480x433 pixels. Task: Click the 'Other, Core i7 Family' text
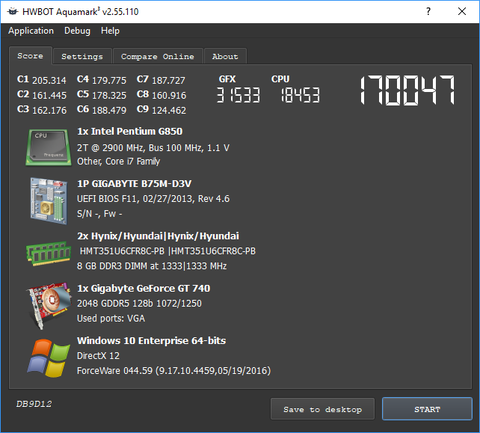click(x=118, y=162)
